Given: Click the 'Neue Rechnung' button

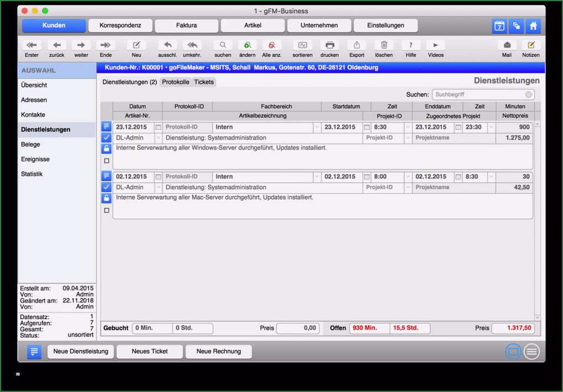Looking at the screenshot, I should [x=219, y=351].
